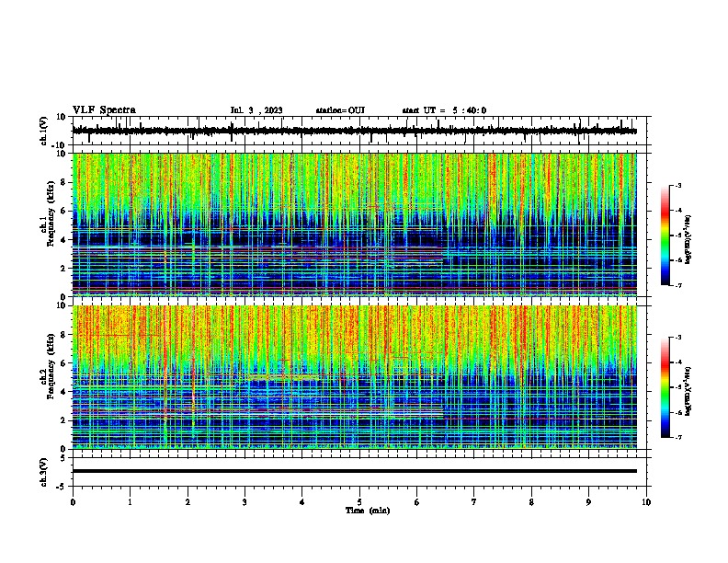Click the '-3' top value on upper colorbar
Viewport: 728px width, 563px height.
[x=677, y=185]
